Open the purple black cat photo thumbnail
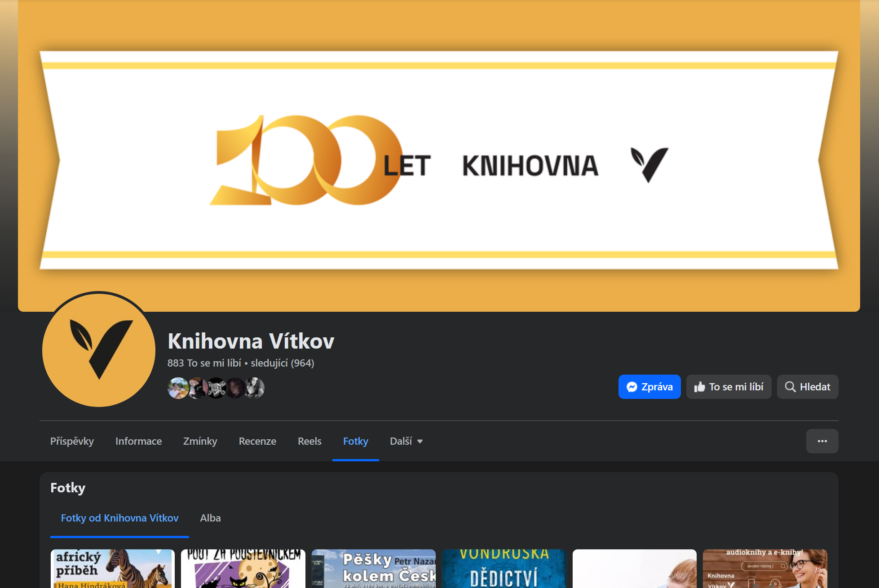 coord(243,569)
